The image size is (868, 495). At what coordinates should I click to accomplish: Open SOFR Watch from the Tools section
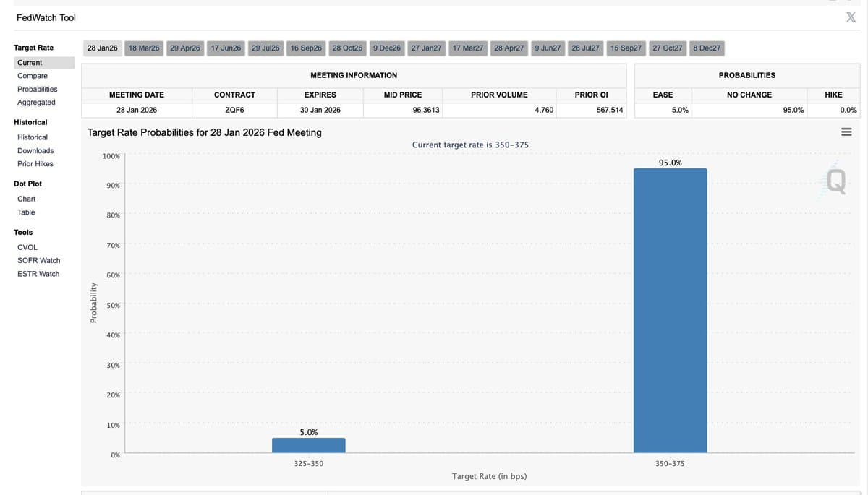pos(38,260)
